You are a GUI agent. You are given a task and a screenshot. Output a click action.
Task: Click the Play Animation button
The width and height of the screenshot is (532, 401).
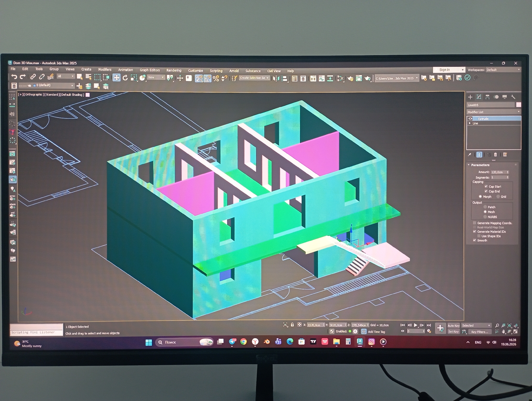[x=415, y=325]
